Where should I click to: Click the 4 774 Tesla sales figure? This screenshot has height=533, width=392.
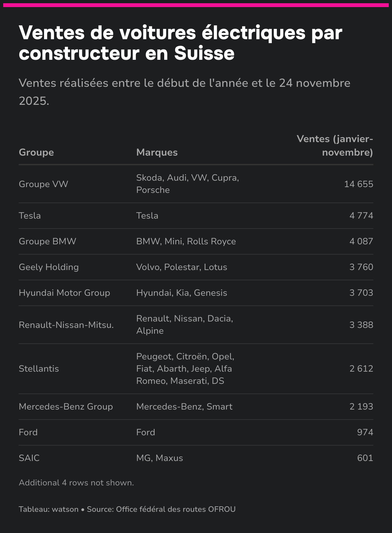[361, 215]
